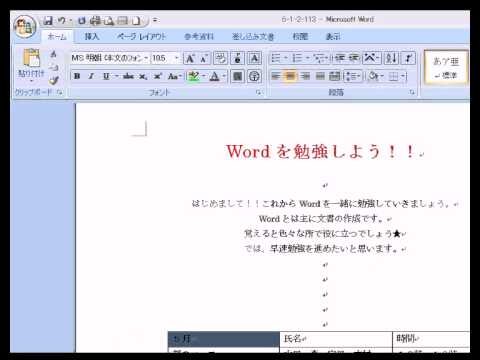The height and width of the screenshot is (360, 480).
Task: Activate the Format Painter brush
Action: point(54,80)
